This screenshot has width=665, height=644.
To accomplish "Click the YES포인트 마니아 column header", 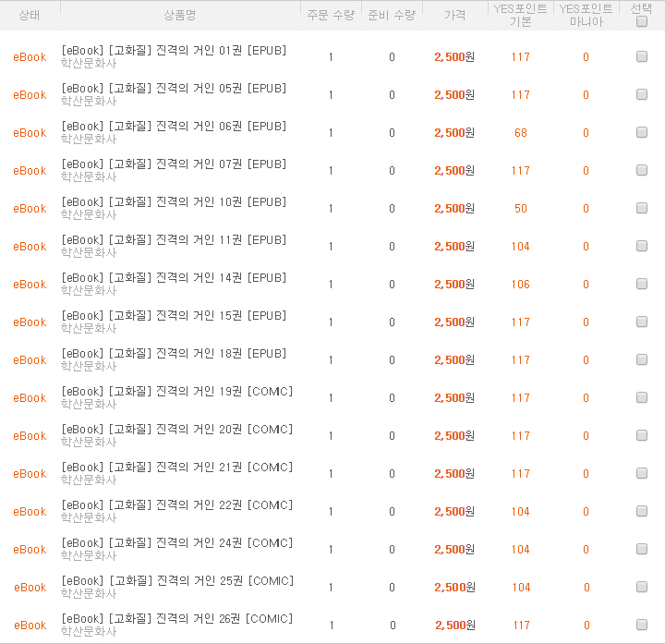I will pos(586,15).
